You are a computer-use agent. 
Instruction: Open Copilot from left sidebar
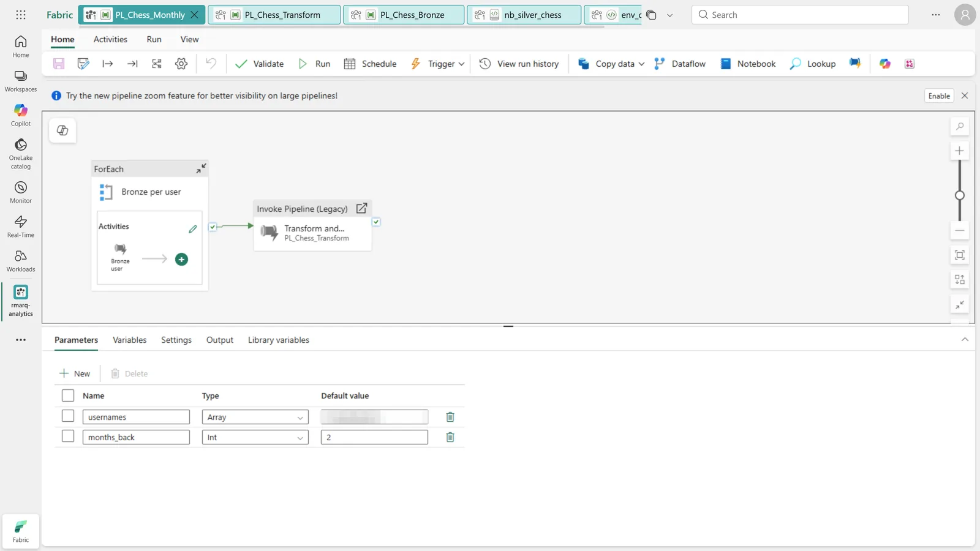[x=21, y=115]
